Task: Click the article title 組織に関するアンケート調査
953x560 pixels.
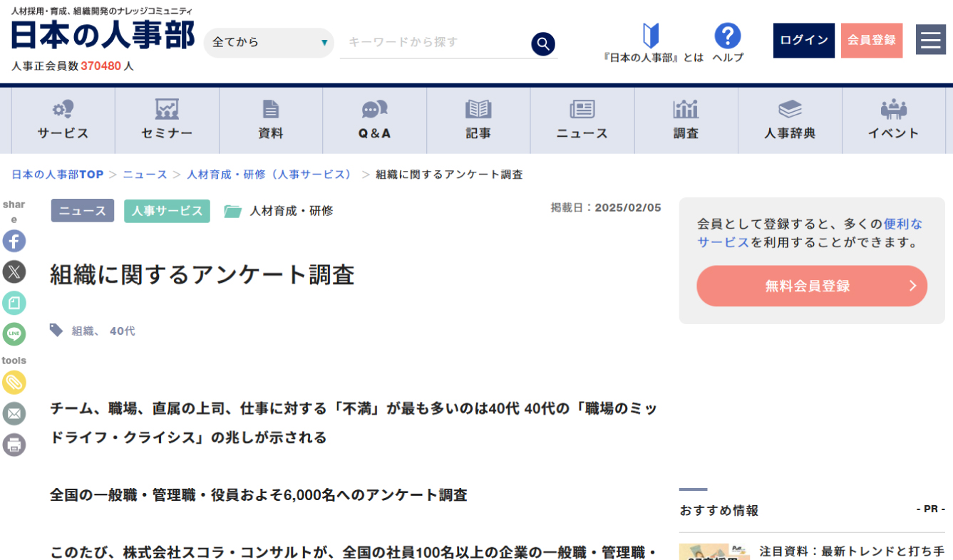Action: pos(202,274)
